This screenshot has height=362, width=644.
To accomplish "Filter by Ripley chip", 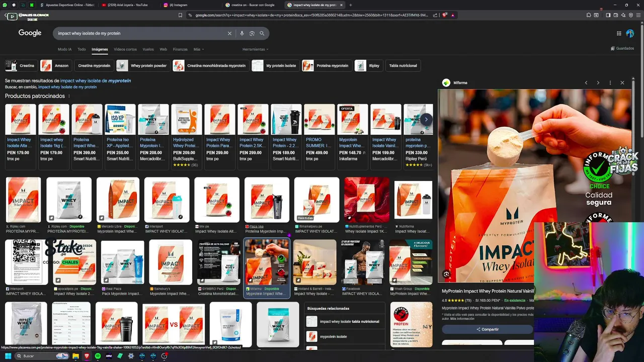I will click(x=368, y=65).
